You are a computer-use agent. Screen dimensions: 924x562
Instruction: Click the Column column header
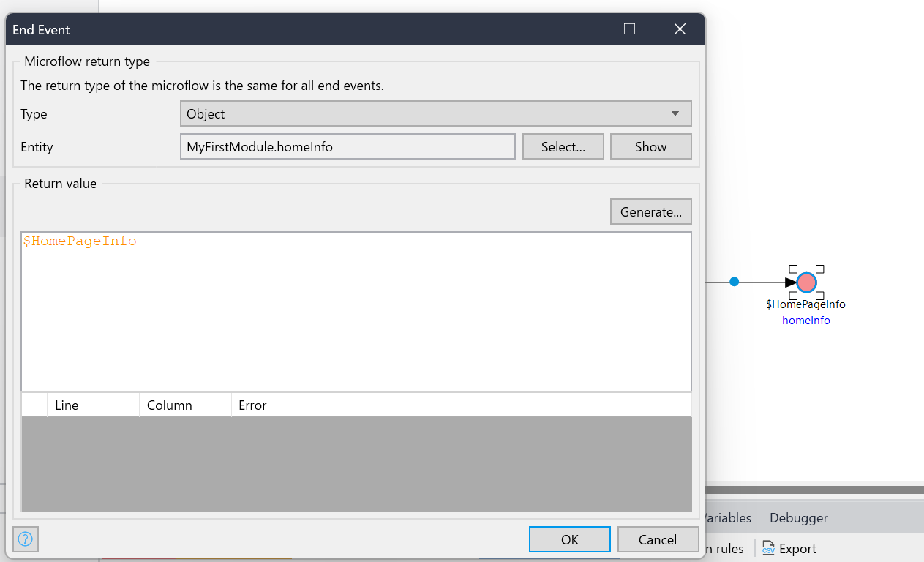pyautogui.click(x=185, y=405)
